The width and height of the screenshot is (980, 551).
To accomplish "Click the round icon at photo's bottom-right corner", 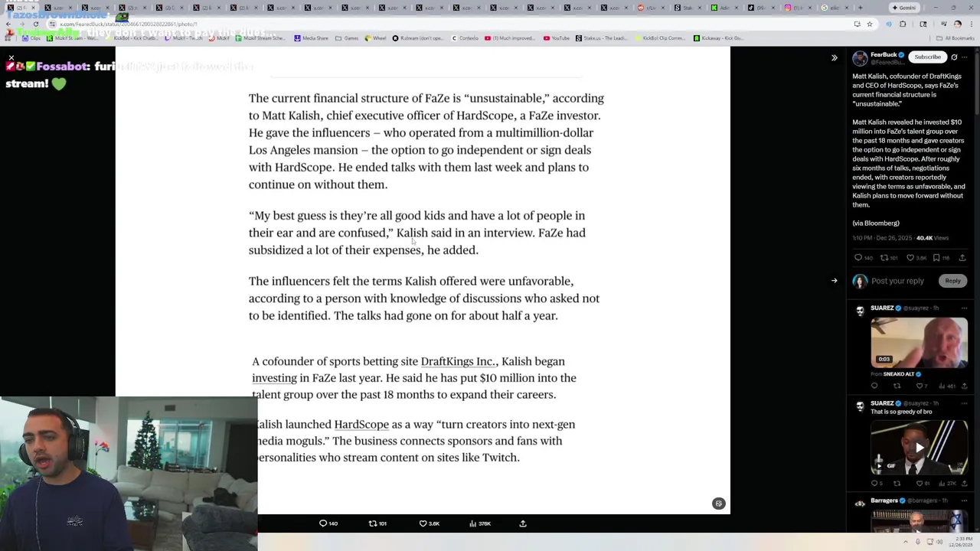I will [x=718, y=504].
